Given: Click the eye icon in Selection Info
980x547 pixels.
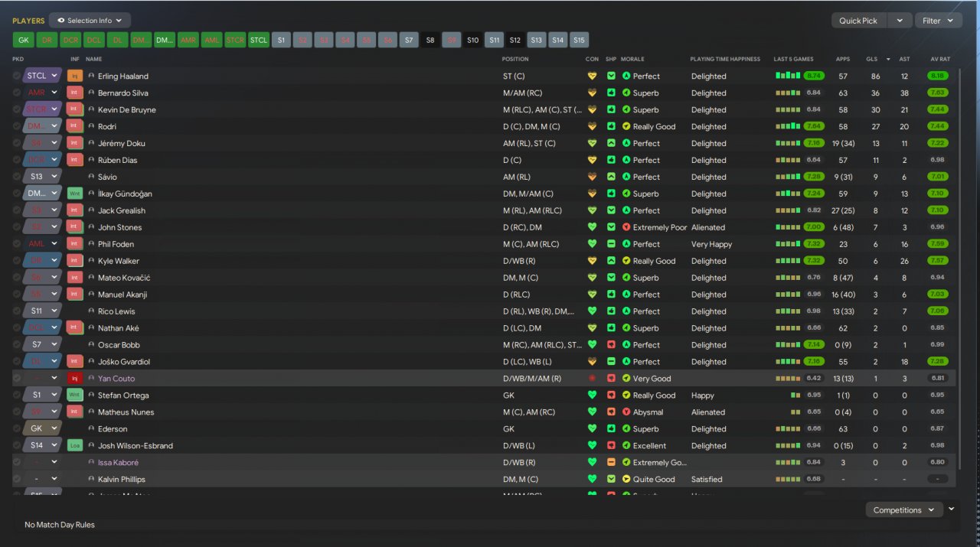Looking at the screenshot, I should click(61, 21).
